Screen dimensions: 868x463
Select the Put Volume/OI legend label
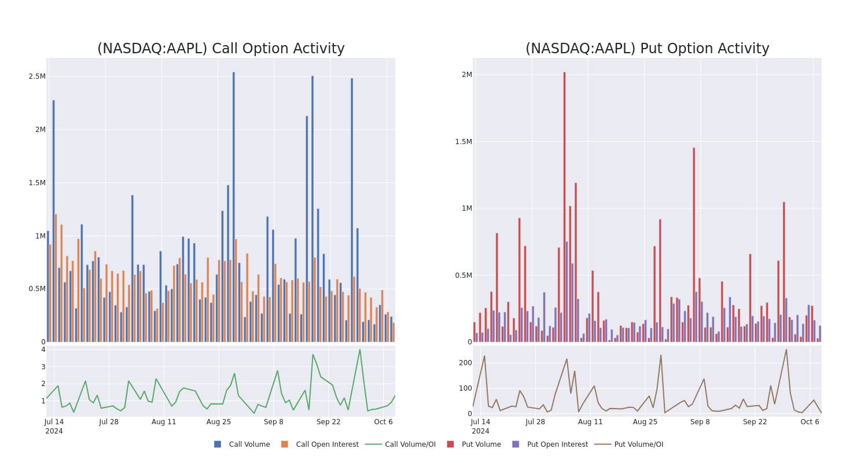tap(639, 444)
